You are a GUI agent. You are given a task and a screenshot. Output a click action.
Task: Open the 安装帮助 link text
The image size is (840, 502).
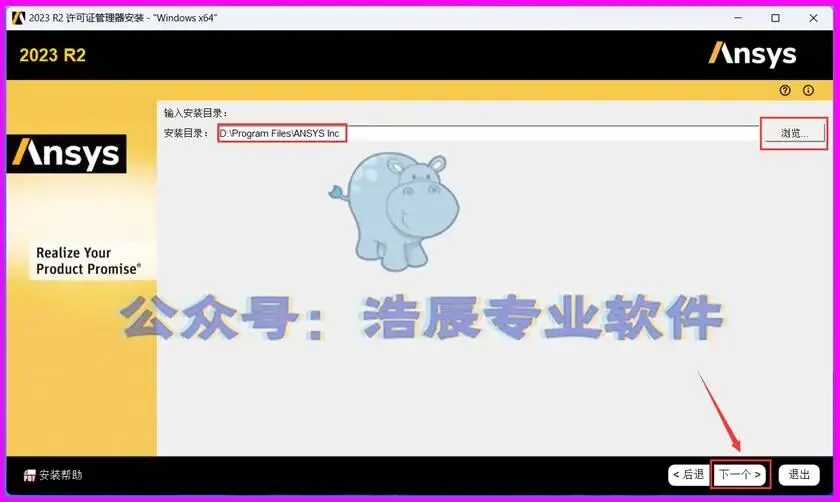click(x=61, y=475)
